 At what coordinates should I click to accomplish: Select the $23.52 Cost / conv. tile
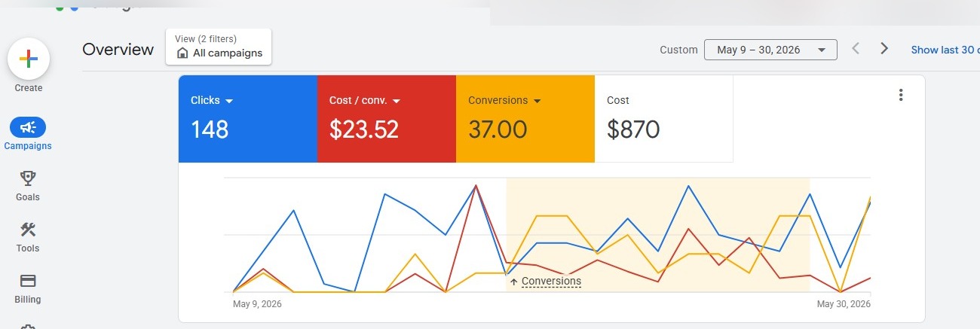[x=387, y=119]
